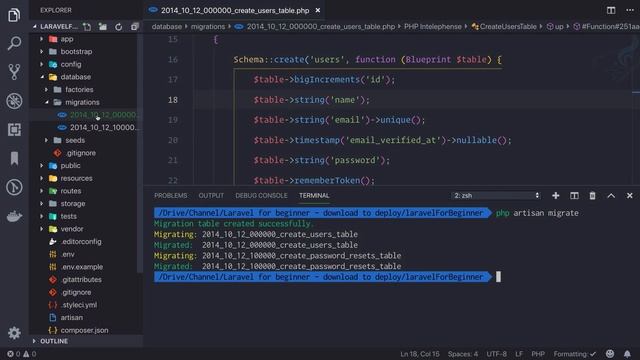Click the migrations breadcrumb segment
This screenshot has width=640, height=360.
[x=208, y=27]
